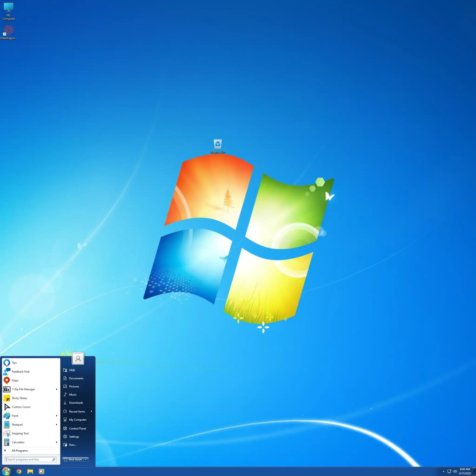This screenshot has height=476, width=476.
Task: Click the volume icon in system tray
Action: point(455,471)
